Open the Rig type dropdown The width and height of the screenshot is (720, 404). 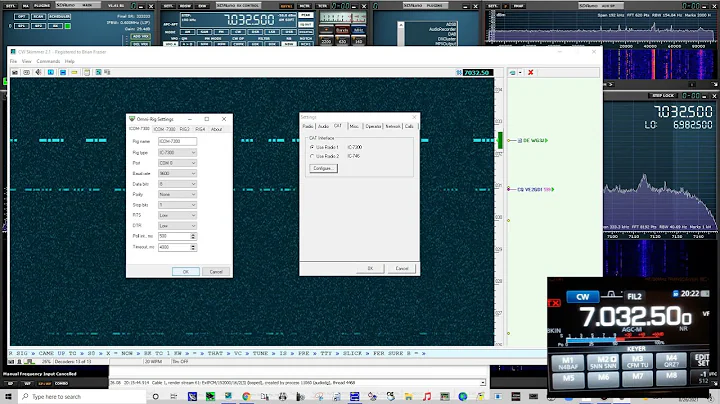pyautogui.click(x=177, y=152)
